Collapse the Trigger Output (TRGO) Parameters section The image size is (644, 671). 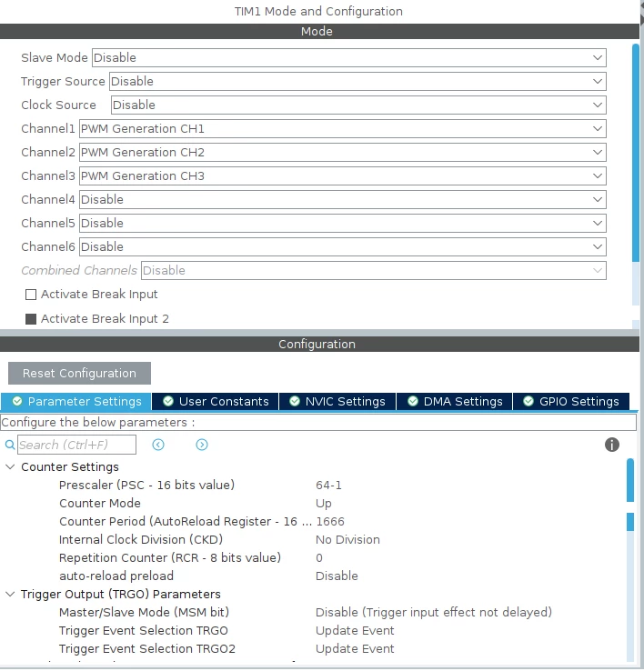pos(10,594)
